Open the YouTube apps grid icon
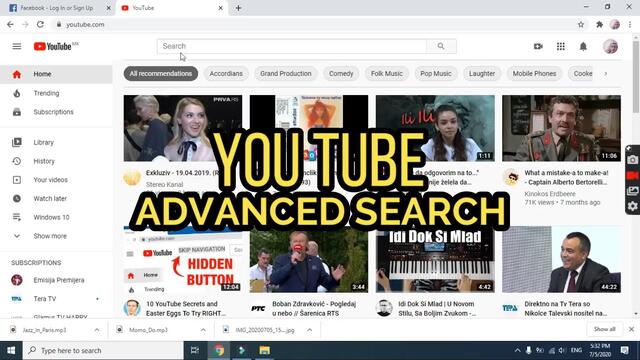This screenshot has height=360, width=640. [561, 47]
